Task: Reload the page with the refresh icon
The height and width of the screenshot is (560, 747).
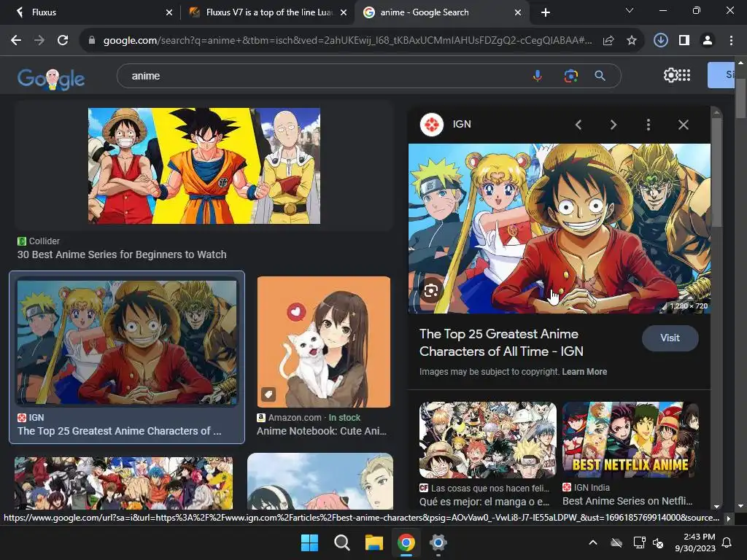Action: 63,41
